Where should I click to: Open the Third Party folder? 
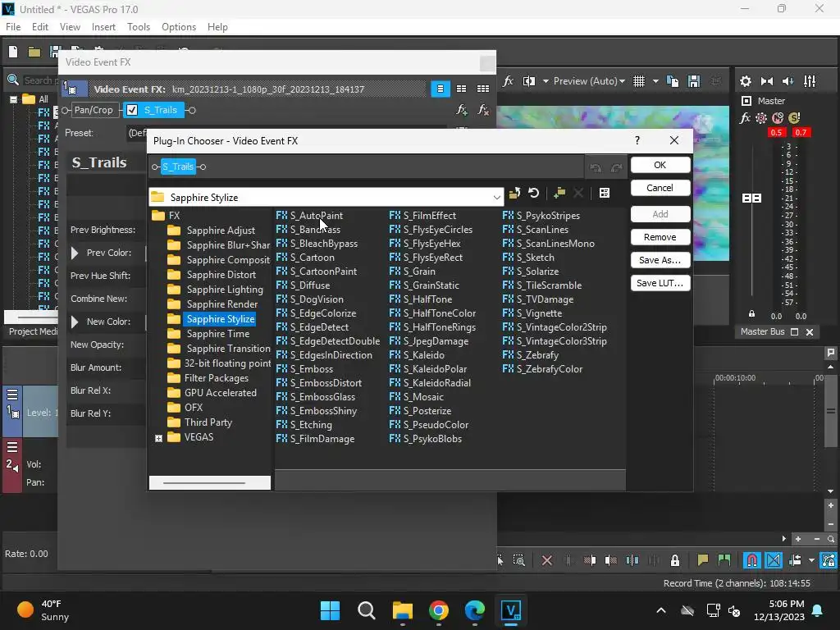tap(208, 422)
